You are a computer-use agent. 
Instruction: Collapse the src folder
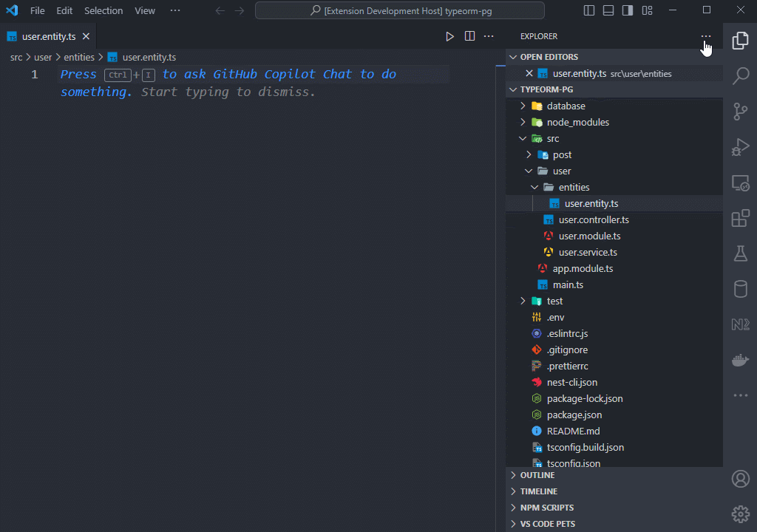point(614,139)
